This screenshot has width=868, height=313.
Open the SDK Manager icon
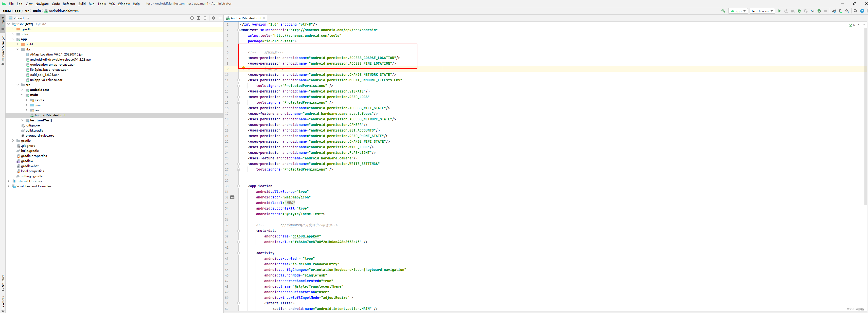click(x=847, y=11)
